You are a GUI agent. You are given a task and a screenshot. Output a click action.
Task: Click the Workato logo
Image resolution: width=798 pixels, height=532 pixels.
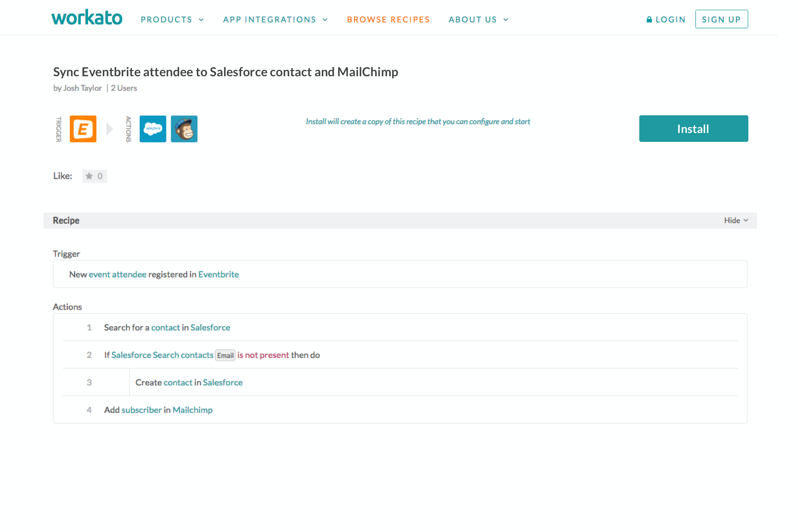[87, 18]
